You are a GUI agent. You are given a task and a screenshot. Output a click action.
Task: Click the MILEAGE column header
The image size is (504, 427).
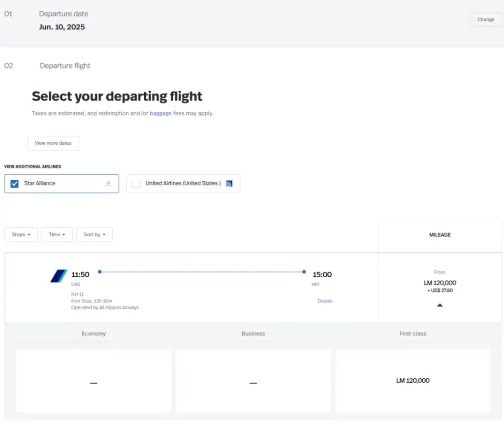pos(440,235)
